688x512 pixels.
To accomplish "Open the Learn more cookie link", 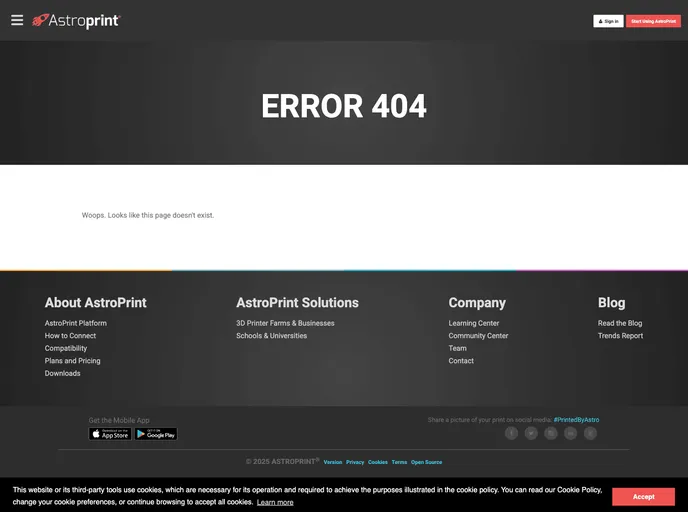I will pyautogui.click(x=275, y=502).
